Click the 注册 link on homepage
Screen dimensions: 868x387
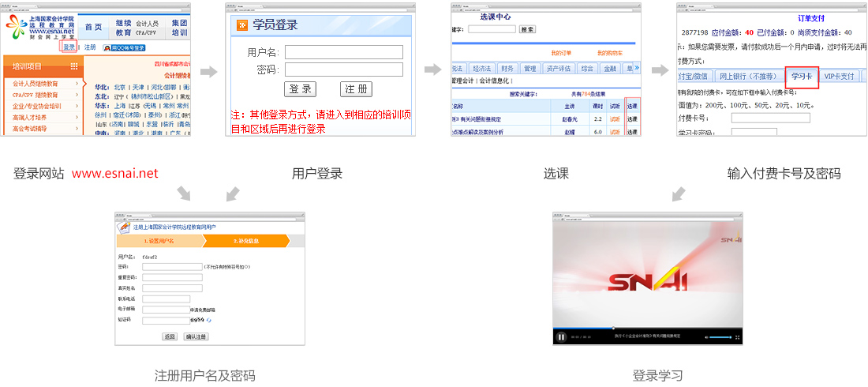pyautogui.click(x=90, y=47)
